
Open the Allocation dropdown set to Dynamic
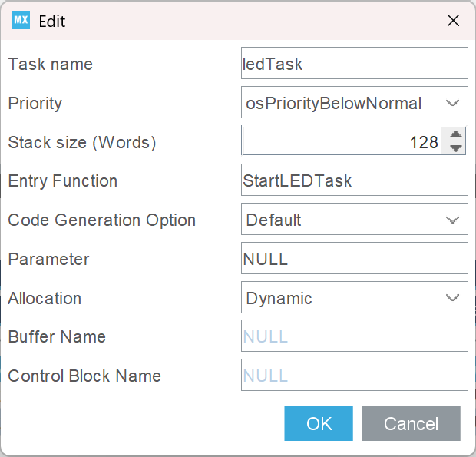coord(354,297)
